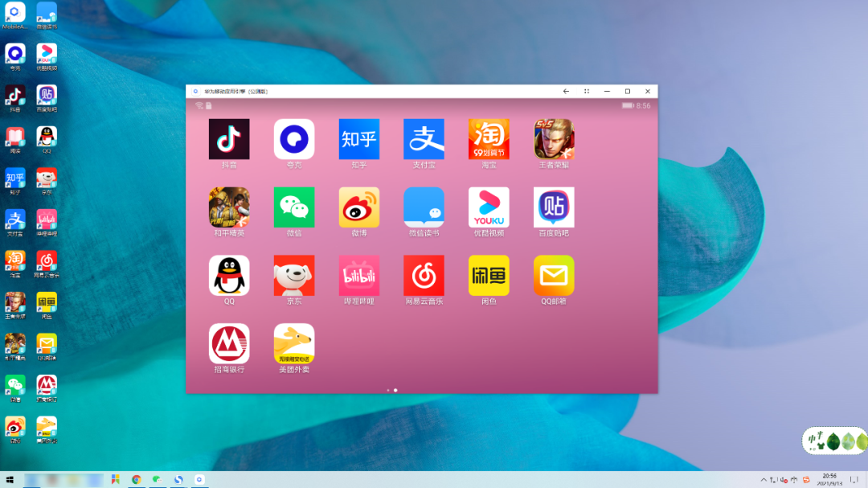868x488 pixels.
Task: Open the notification center in the taskbar
Action: click(x=854, y=480)
